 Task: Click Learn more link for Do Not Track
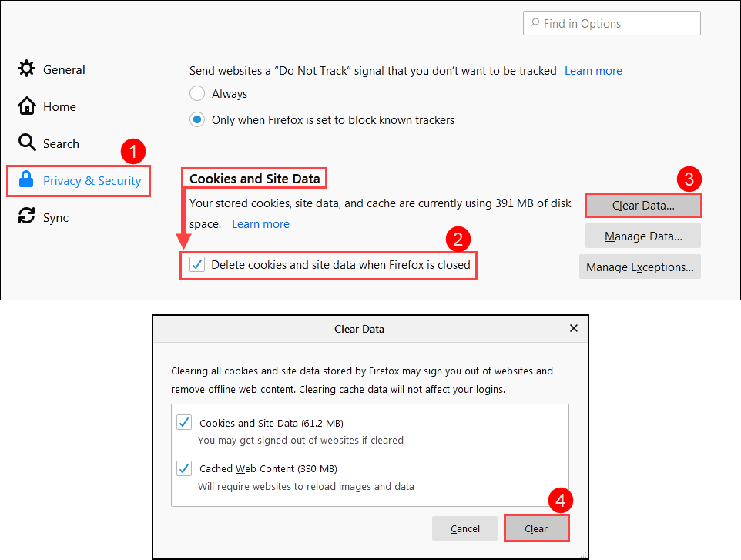pyautogui.click(x=593, y=71)
